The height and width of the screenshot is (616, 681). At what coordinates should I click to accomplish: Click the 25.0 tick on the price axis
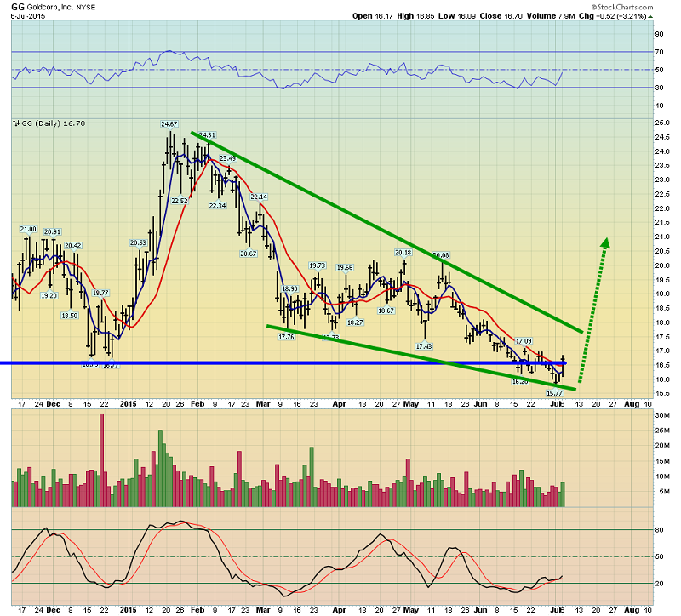(662, 123)
